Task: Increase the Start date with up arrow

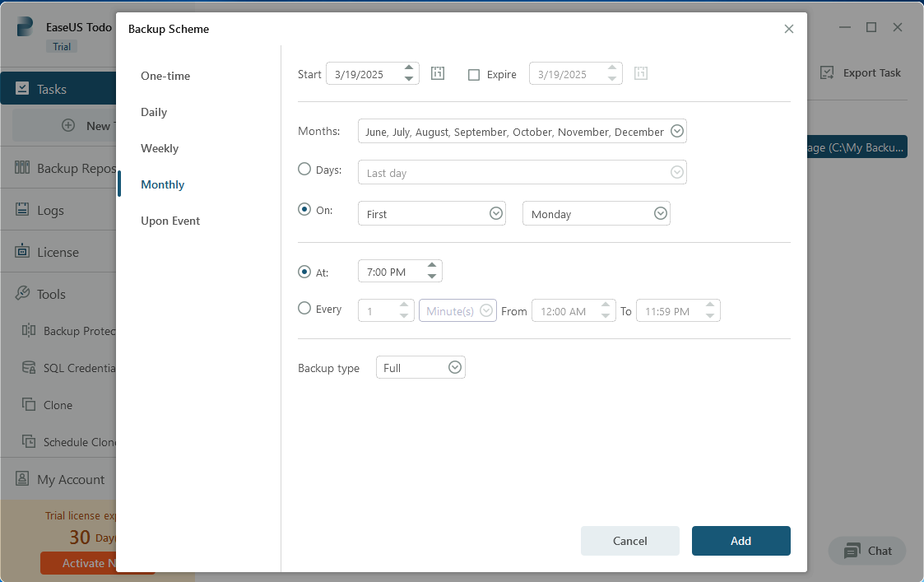Action: [x=408, y=68]
